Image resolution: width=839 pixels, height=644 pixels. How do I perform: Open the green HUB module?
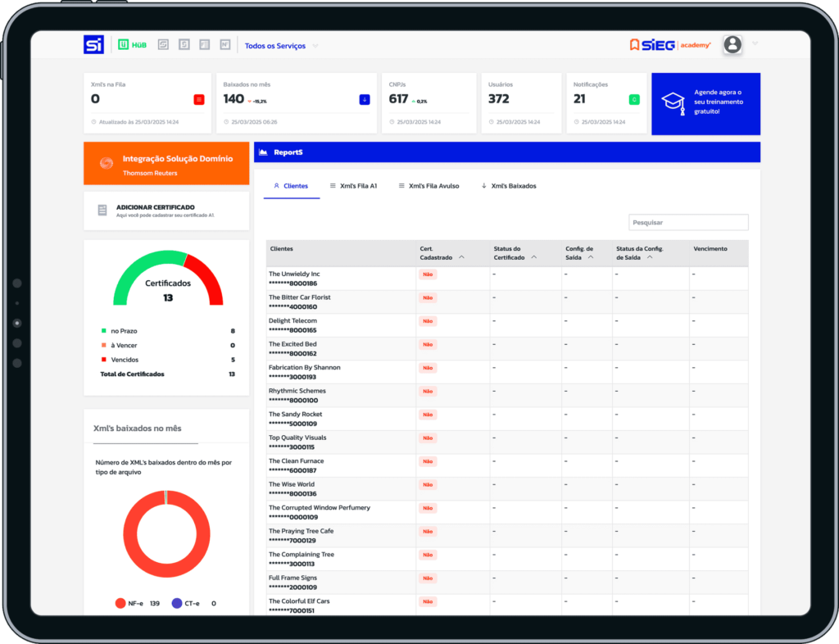click(132, 45)
